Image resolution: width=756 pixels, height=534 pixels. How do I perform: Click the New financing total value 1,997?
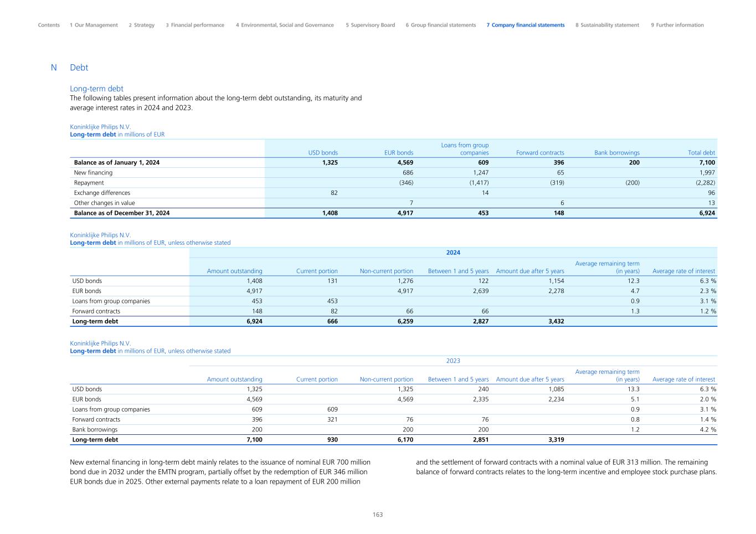707,173
